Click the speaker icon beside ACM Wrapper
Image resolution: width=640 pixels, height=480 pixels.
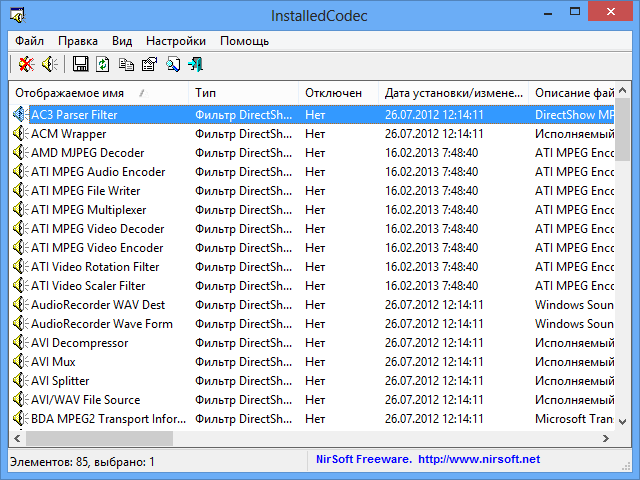pyautogui.click(x=21, y=133)
